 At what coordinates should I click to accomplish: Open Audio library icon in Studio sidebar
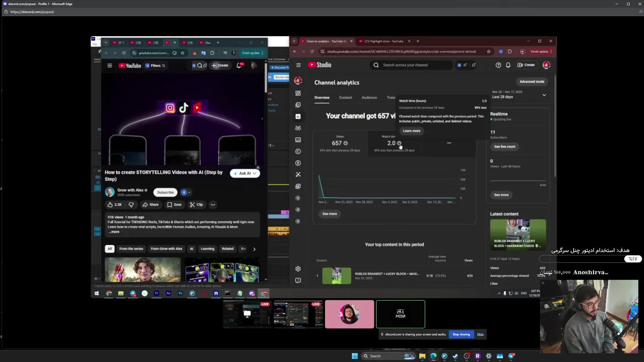tap(298, 186)
